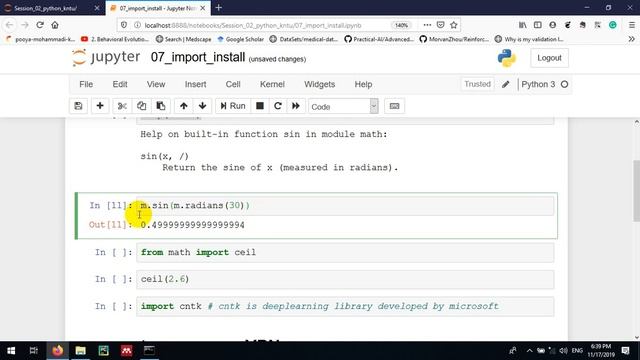Rename notebook title 07_import_install
640x360 pixels.
coord(198,58)
